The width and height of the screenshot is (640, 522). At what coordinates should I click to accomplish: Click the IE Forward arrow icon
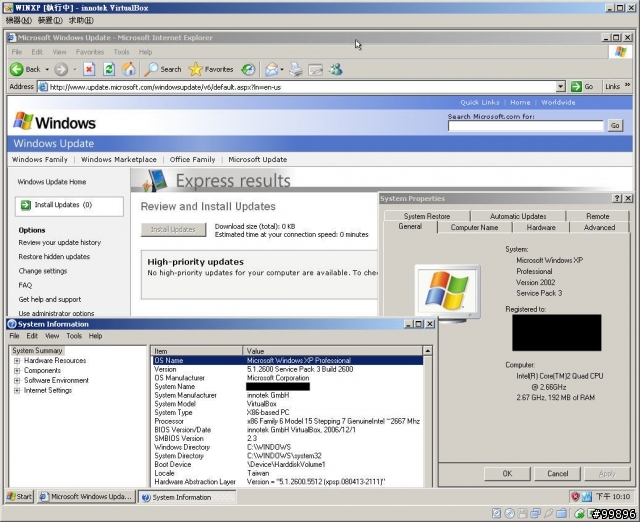61,69
